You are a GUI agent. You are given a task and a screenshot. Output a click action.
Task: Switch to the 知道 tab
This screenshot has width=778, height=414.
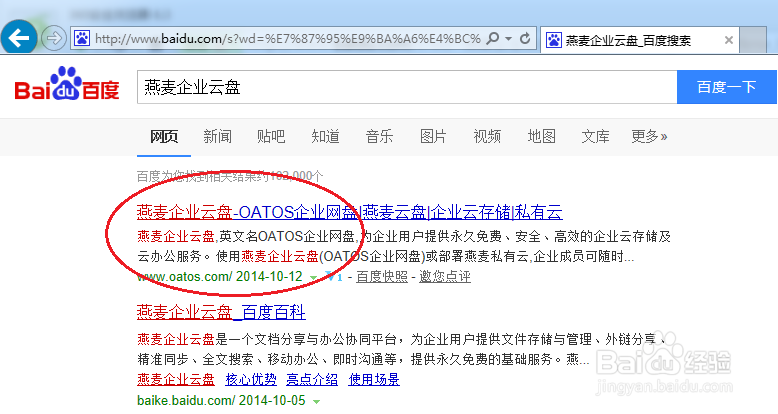(x=325, y=136)
